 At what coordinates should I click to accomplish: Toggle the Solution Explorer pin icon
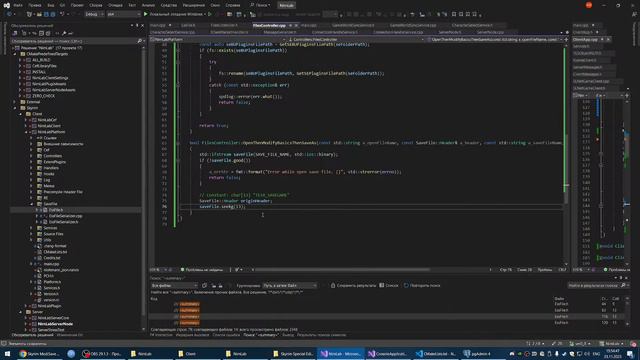tap(137, 26)
